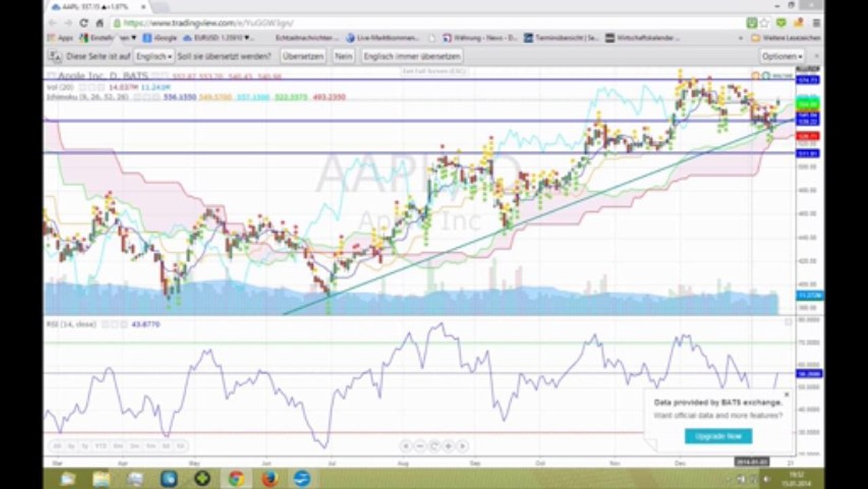Zoom in the chart with the plus control
Screen dimensions: 868x489
pyautogui.click(x=448, y=446)
